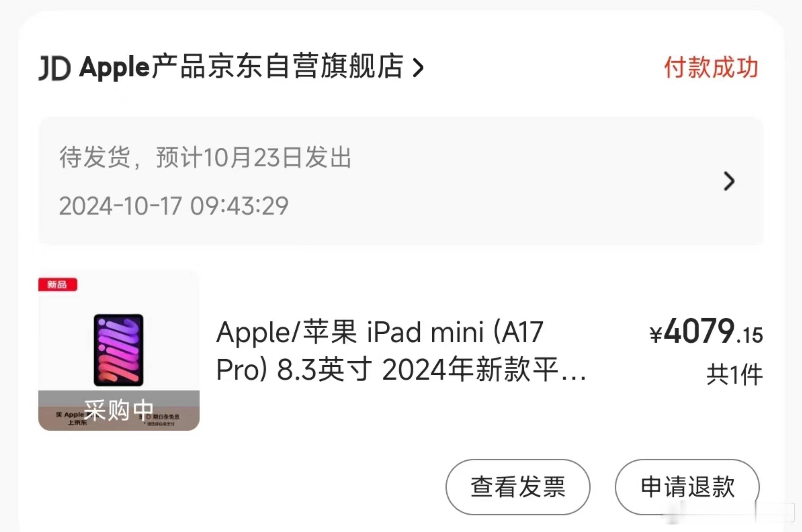This screenshot has width=802, height=532.
Task: Click the 查看发票 button
Action: (x=518, y=487)
